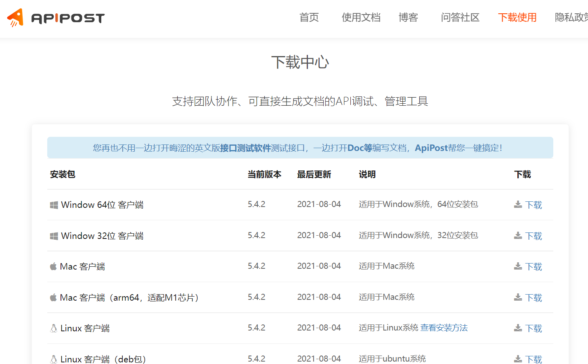Viewport: 588px width, 364px height.
Task: Click the download icon for Mac 客户端
Action: (517, 266)
